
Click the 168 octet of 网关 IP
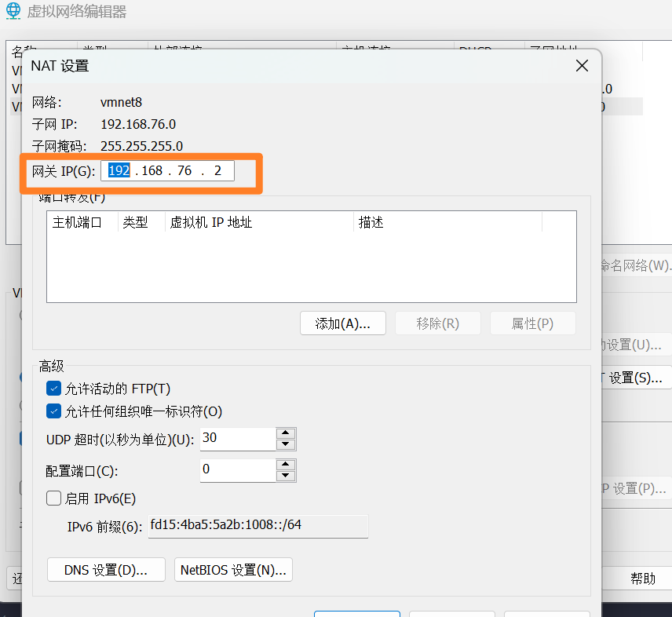(x=152, y=170)
